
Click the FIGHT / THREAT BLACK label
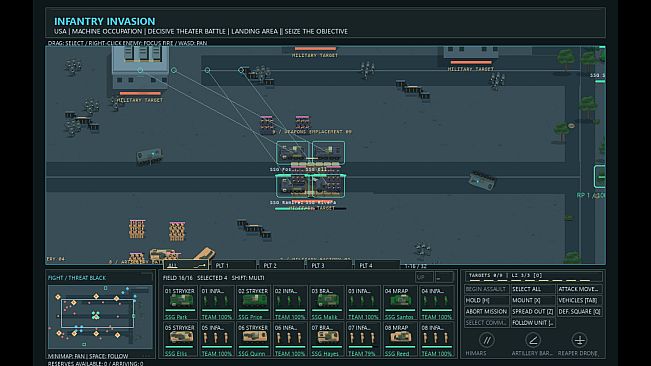click(77, 278)
